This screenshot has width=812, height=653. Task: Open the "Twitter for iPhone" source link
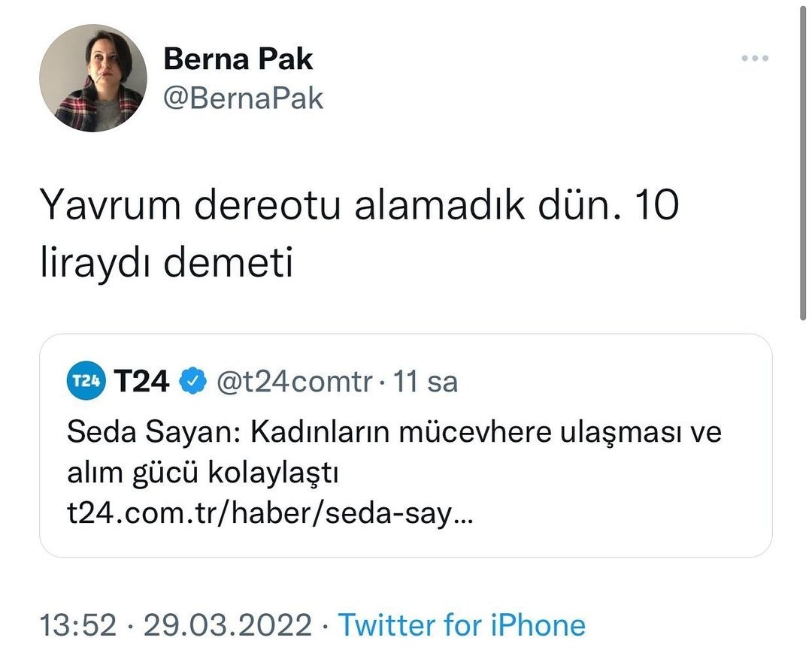tap(462, 624)
